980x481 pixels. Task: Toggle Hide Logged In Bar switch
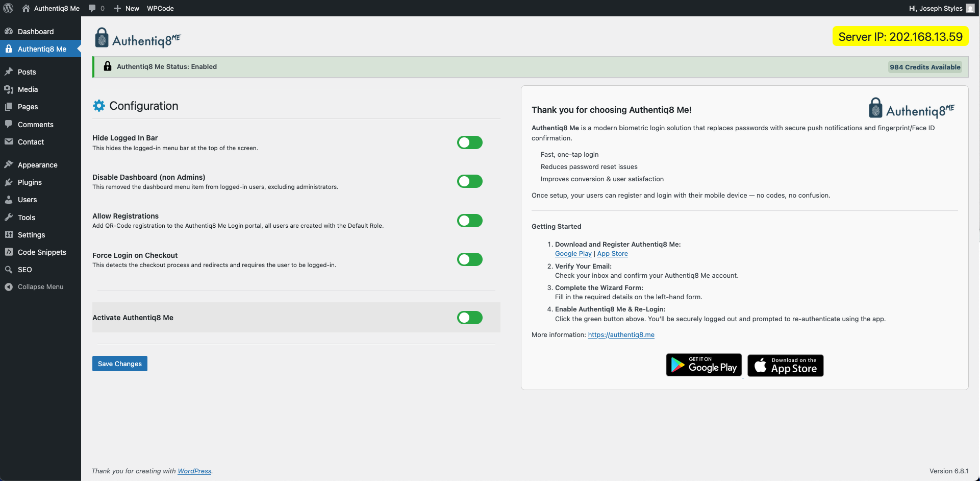click(470, 142)
